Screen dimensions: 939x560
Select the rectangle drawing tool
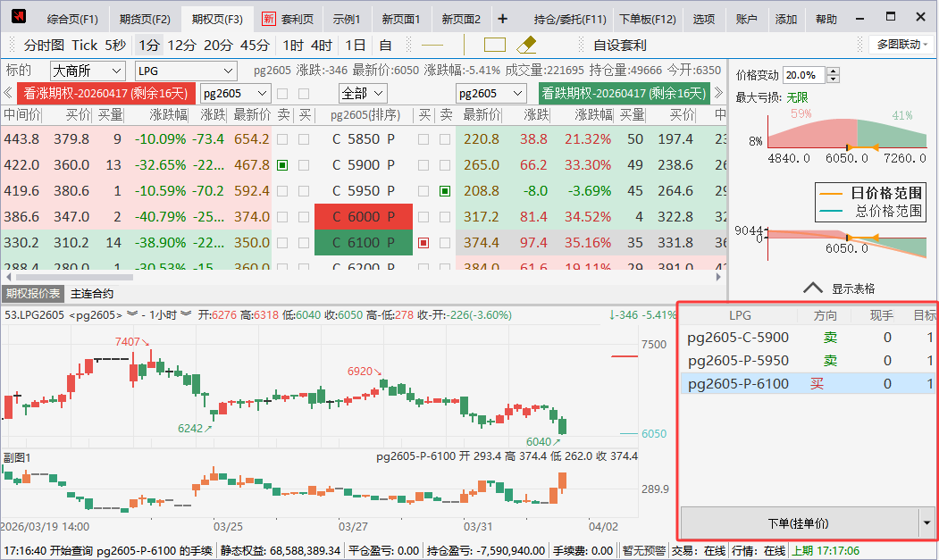tap(494, 45)
